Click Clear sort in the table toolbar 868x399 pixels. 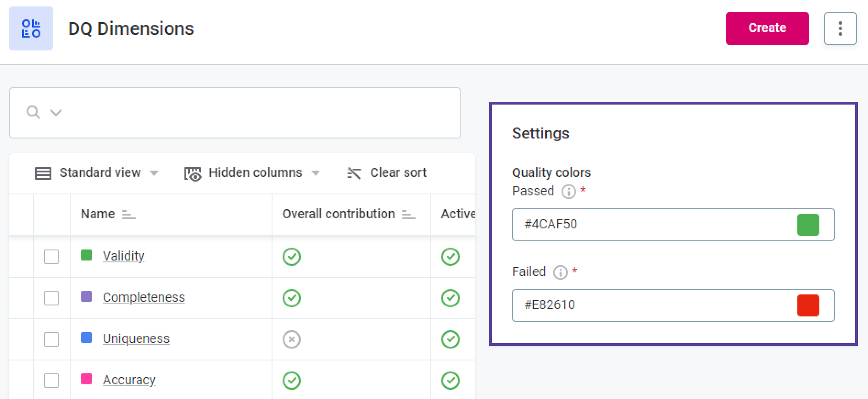(387, 173)
